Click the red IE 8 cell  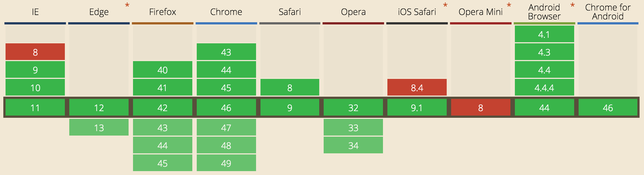35,52
